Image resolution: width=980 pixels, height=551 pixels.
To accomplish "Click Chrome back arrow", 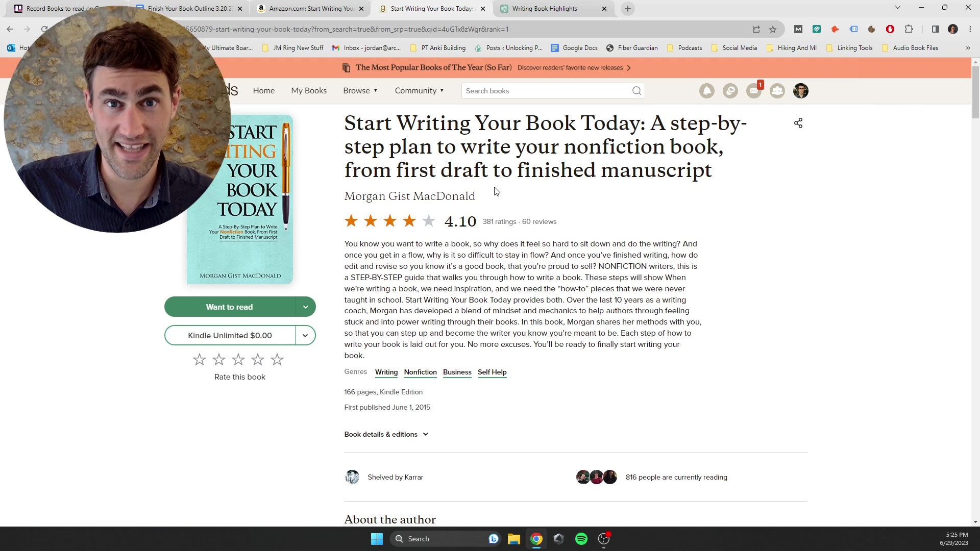I will point(10,29).
